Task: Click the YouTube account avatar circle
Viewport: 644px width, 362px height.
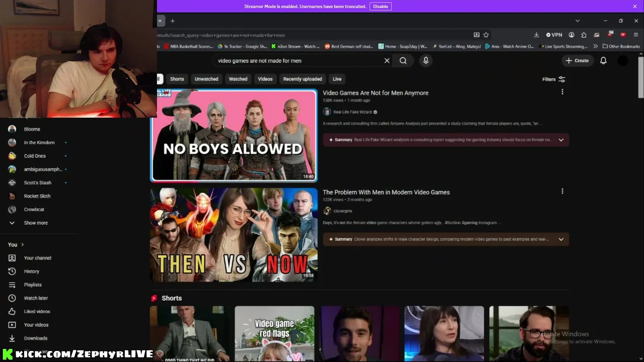Action: click(x=623, y=60)
